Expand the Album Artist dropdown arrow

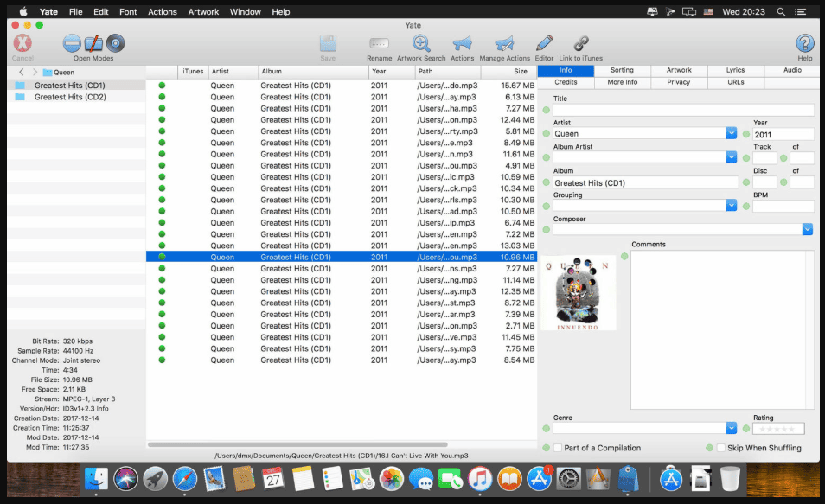pyautogui.click(x=732, y=156)
